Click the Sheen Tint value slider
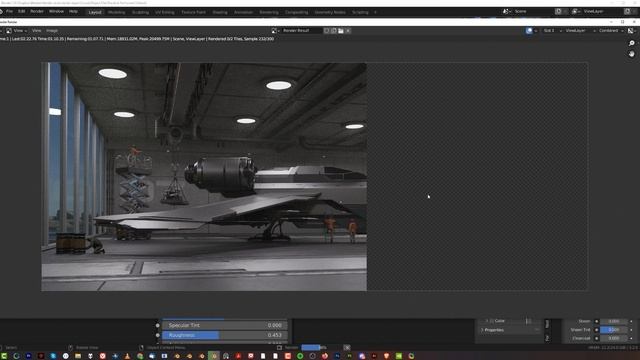The height and width of the screenshot is (360, 640). (x=613, y=329)
